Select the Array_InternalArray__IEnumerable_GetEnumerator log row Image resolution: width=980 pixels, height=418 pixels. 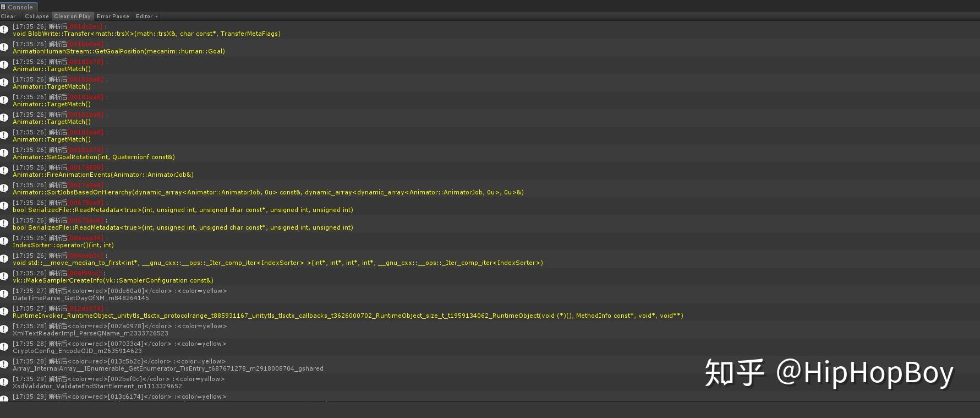(x=168, y=368)
